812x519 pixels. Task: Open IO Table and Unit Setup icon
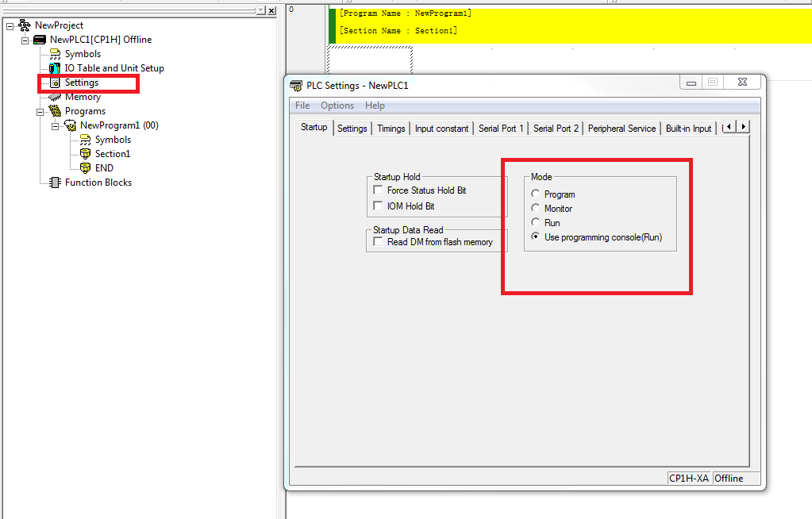55,68
